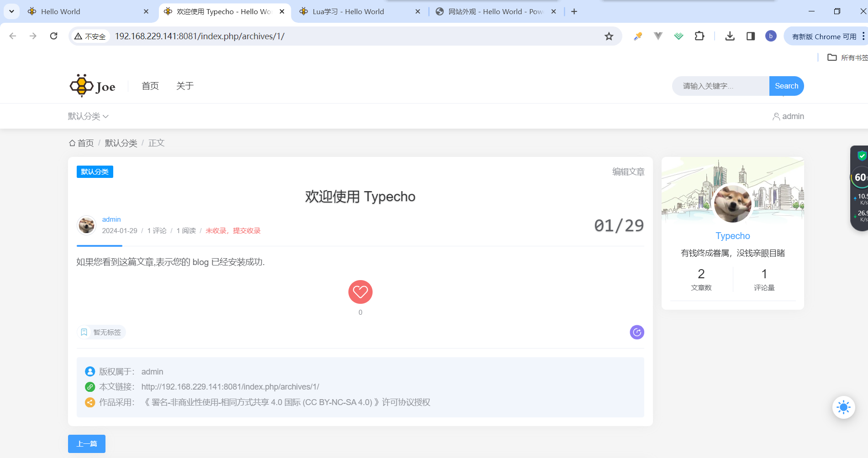Viewport: 868px width, 458px height.
Task: Close the first Hello World tab
Action: click(x=146, y=11)
